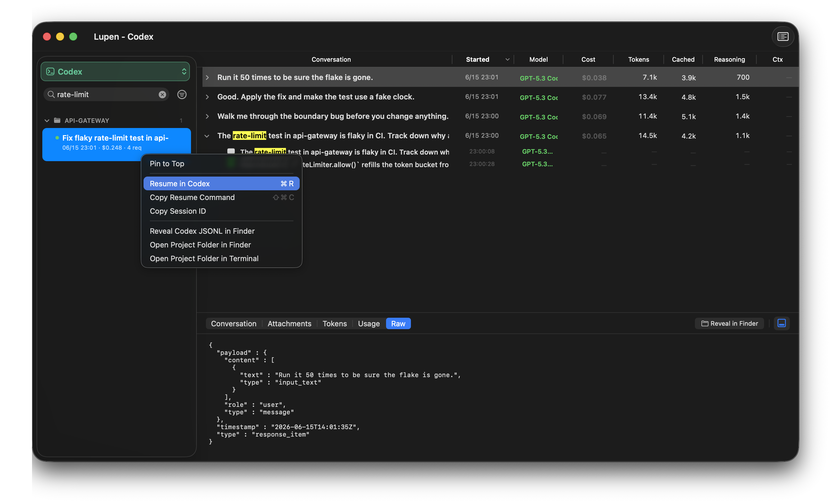Select the Raw tab

tap(398, 323)
